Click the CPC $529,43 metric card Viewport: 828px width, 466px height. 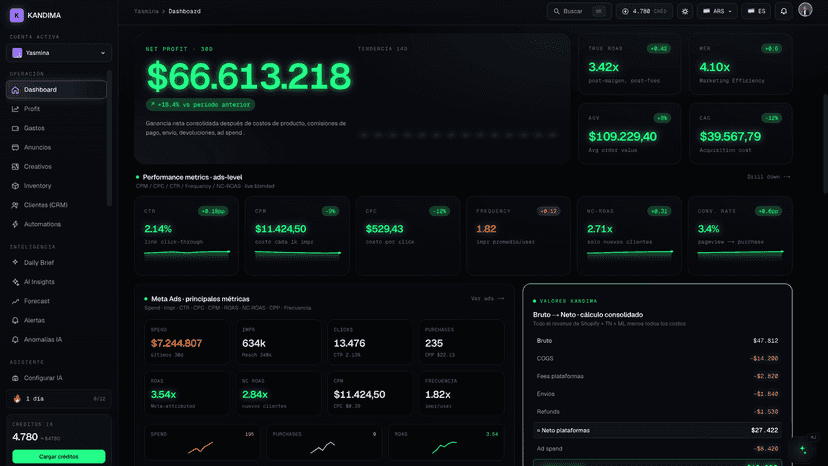pos(408,236)
